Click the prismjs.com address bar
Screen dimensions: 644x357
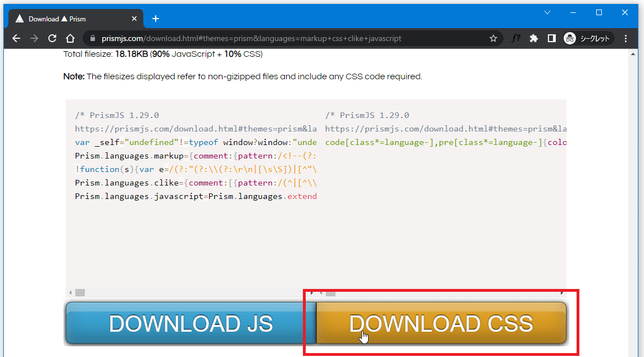point(281,39)
